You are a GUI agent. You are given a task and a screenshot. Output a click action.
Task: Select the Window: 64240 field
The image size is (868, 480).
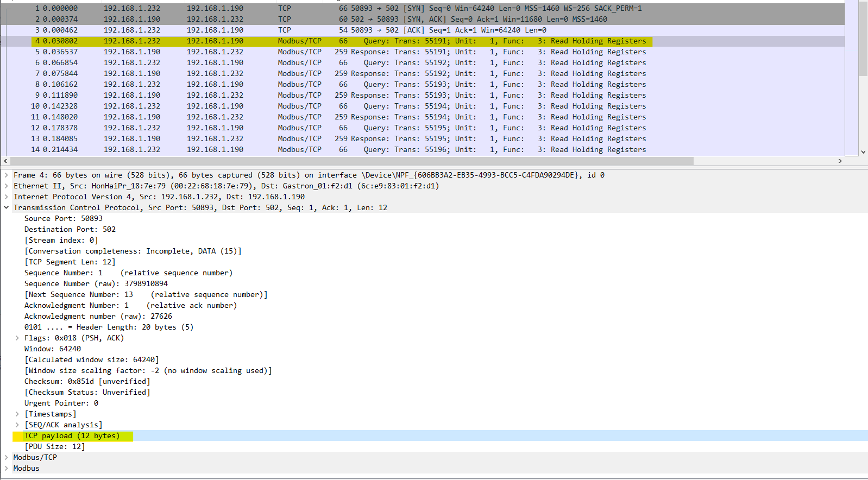click(53, 349)
